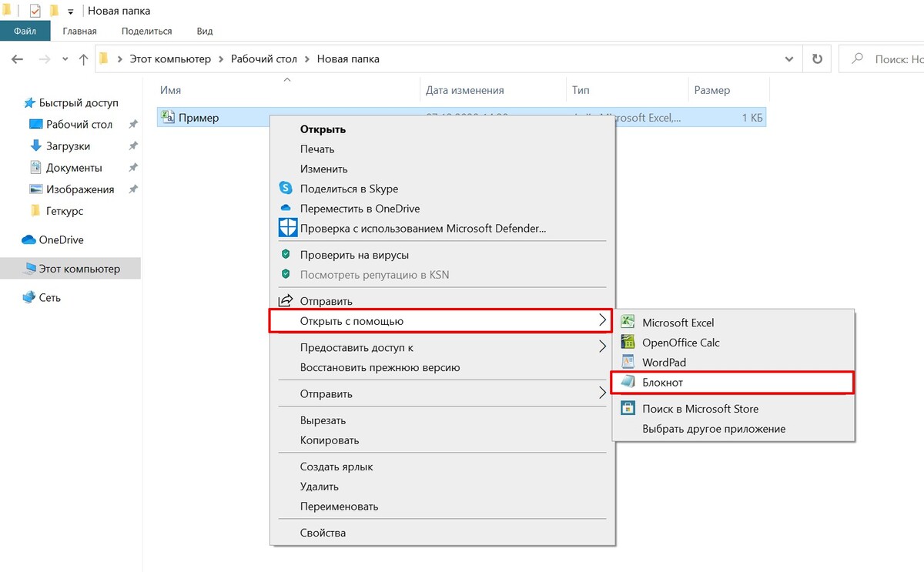Choose 'Вырезать' in the context menu
Viewport: 924px width, 572px height.
[323, 420]
